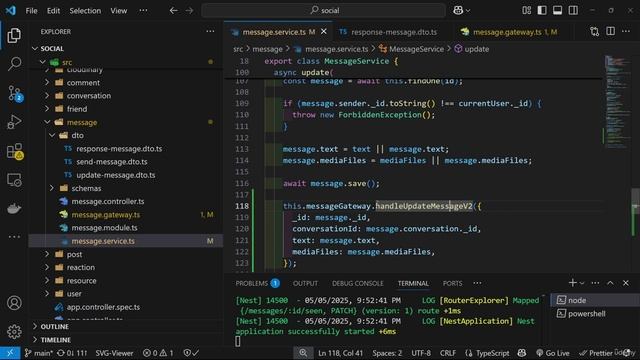Open the File menu
Viewport: 640px width, 360px height.
[x=31, y=11]
